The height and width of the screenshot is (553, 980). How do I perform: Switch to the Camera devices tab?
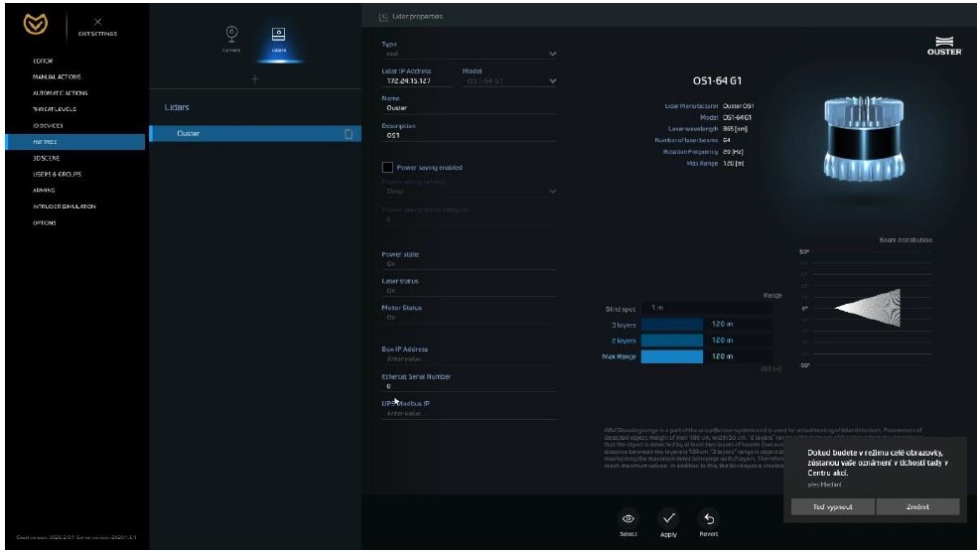pyautogui.click(x=231, y=38)
